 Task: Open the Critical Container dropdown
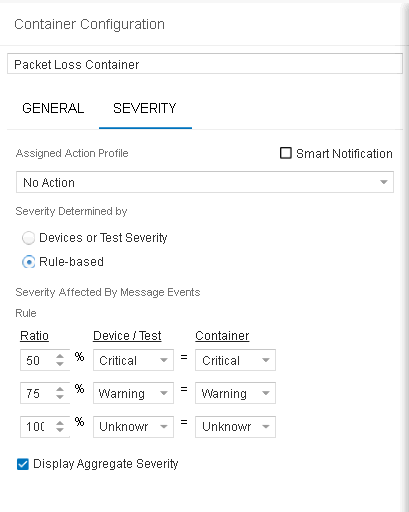pos(235,360)
